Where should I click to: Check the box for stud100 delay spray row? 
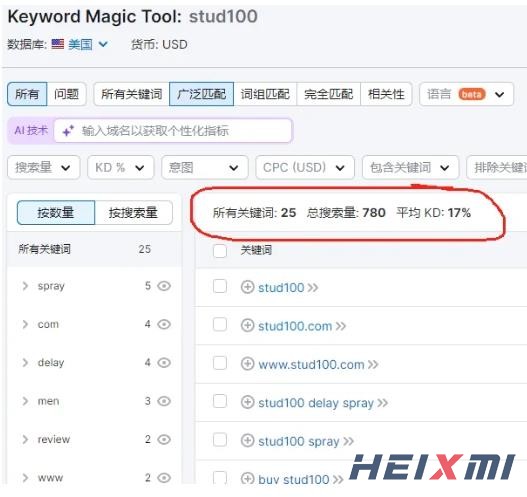(x=220, y=401)
